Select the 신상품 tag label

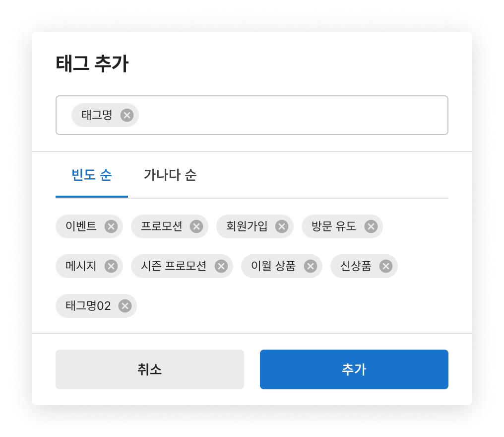pos(356,266)
